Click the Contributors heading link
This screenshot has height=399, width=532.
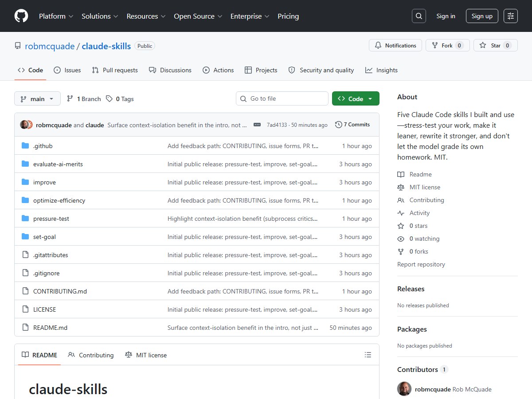418,369
